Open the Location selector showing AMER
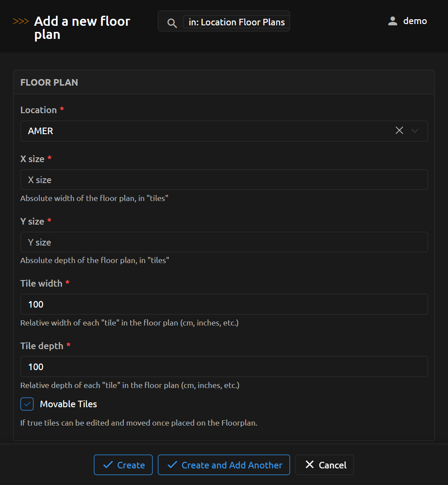The width and height of the screenshot is (448, 485). pyautogui.click(x=205, y=131)
